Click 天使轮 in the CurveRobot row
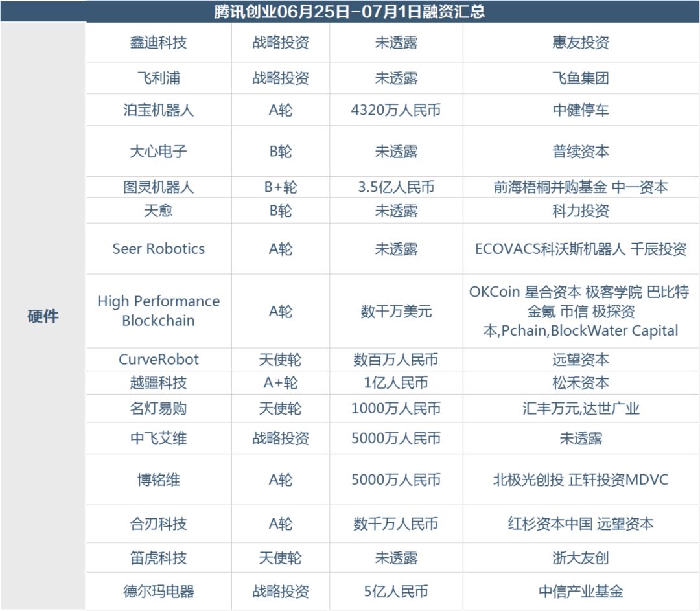This screenshot has height=611, width=700. point(281,360)
